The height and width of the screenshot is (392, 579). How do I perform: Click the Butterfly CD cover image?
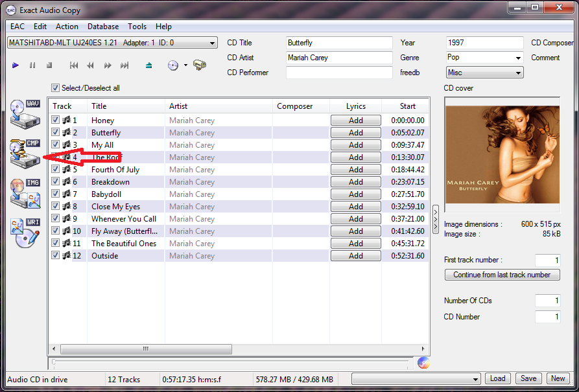coord(502,155)
